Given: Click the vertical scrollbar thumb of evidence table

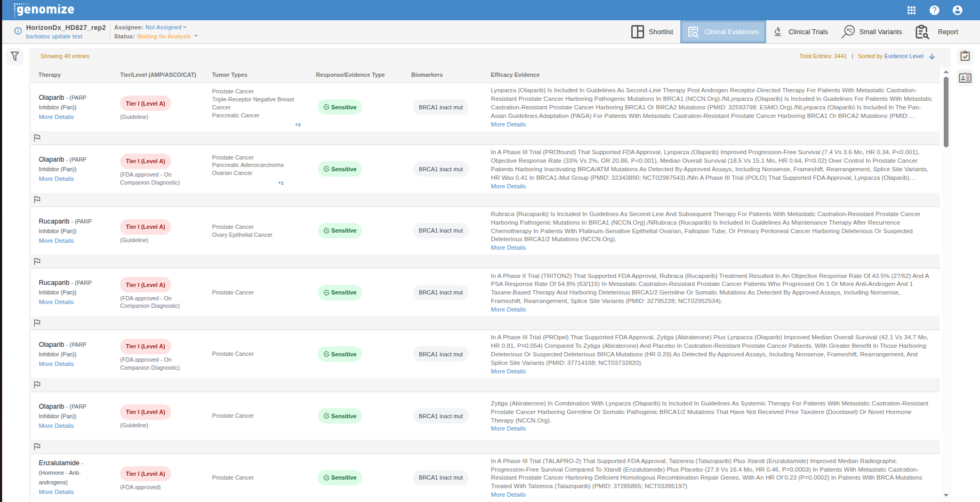Looking at the screenshot, I should pos(946,111).
